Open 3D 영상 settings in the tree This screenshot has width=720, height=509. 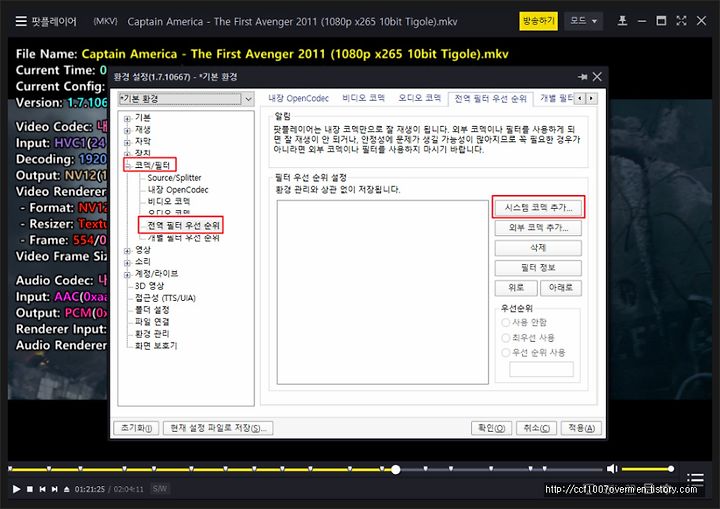click(149, 286)
